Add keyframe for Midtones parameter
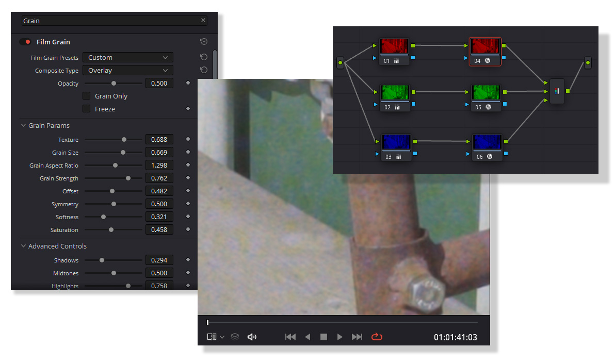This screenshot has width=615, height=364. pos(188,273)
